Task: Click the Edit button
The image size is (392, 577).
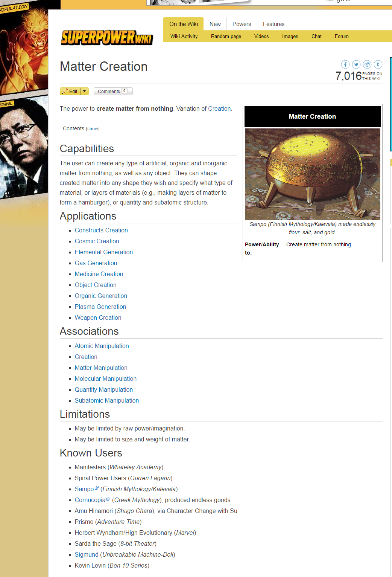Action: (x=70, y=91)
